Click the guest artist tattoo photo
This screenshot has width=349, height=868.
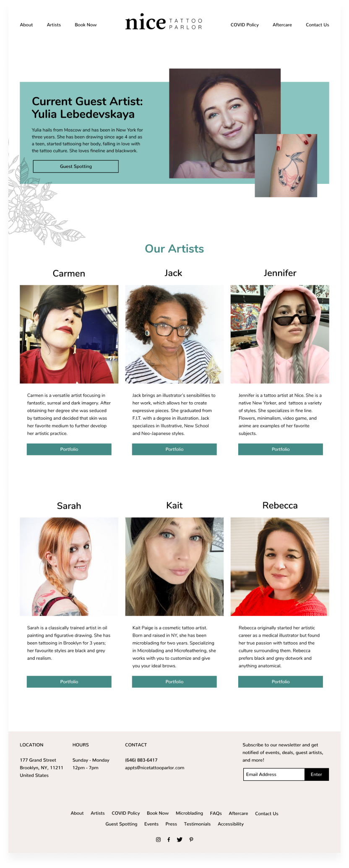tap(286, 165)
